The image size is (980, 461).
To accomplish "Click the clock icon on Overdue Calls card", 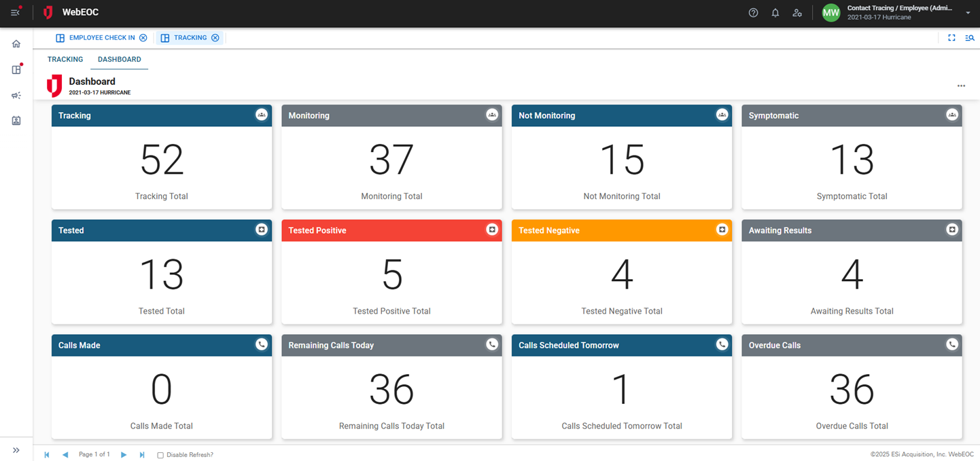I will 952,344.
